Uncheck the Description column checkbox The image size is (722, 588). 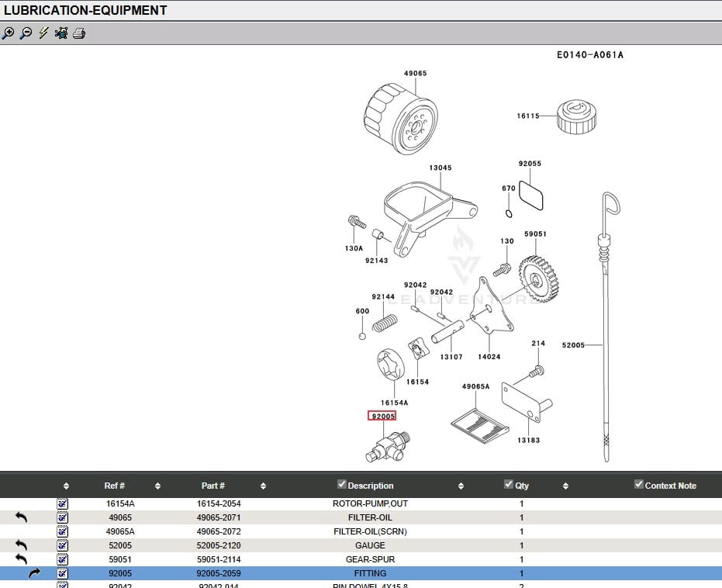[x=341, y=485]
